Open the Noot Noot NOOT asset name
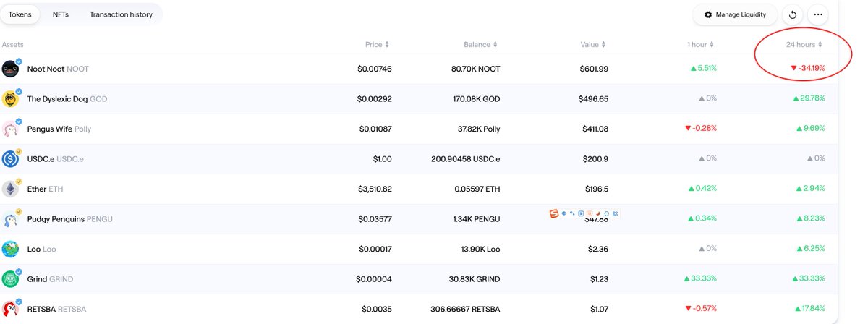 [58, 69]
